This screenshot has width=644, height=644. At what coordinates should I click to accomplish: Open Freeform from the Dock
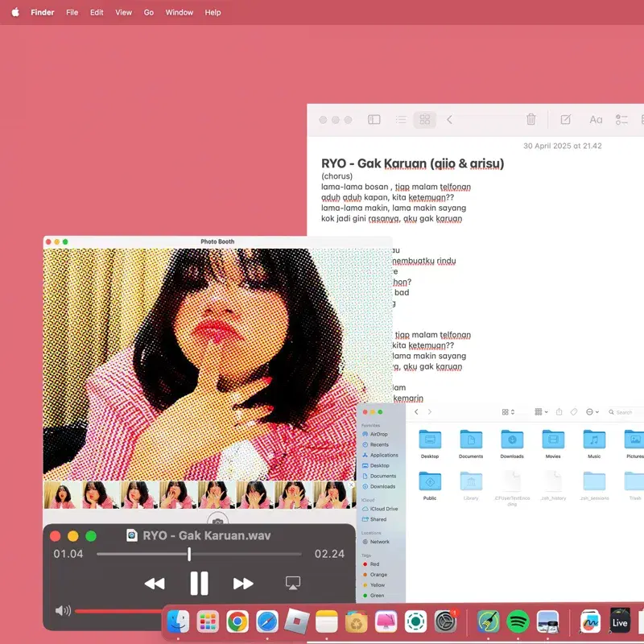point(590,621)
